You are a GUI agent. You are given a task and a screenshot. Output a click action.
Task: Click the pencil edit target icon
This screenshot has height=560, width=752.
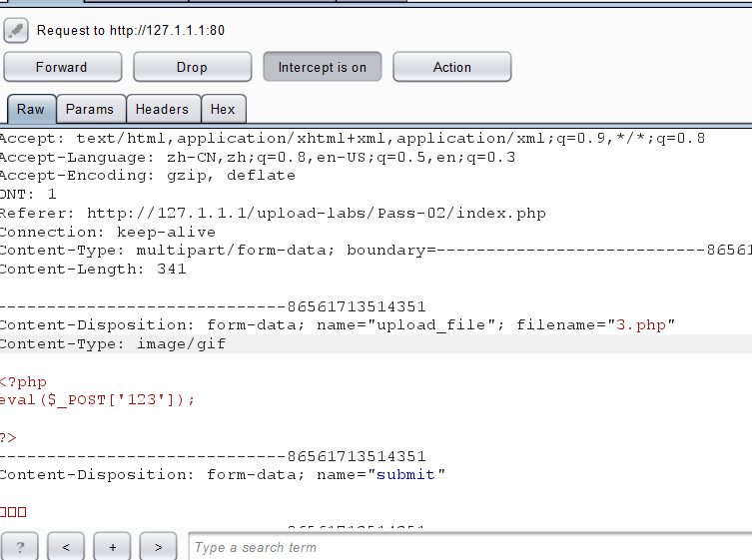(x=16, y=31)
